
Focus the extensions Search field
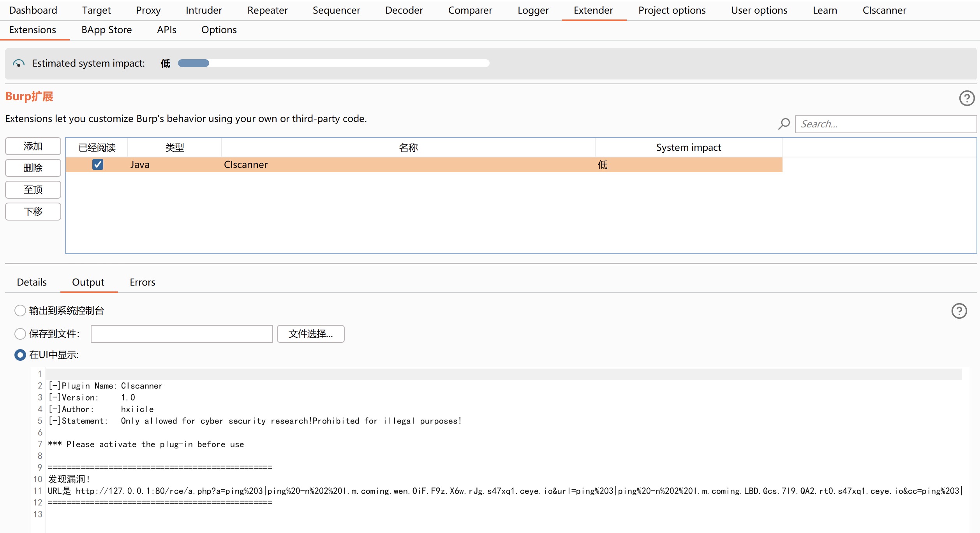pos(886,124)
